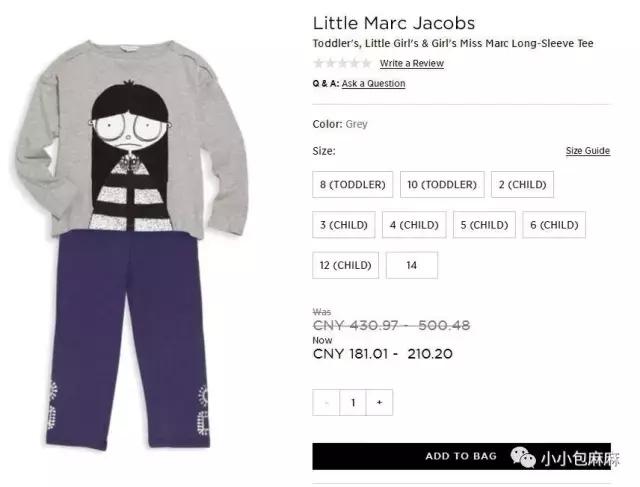The height and width of the screenshot is (487, 640).
Task: Decrease quantity with the minus button
Action: click(326, 402)
